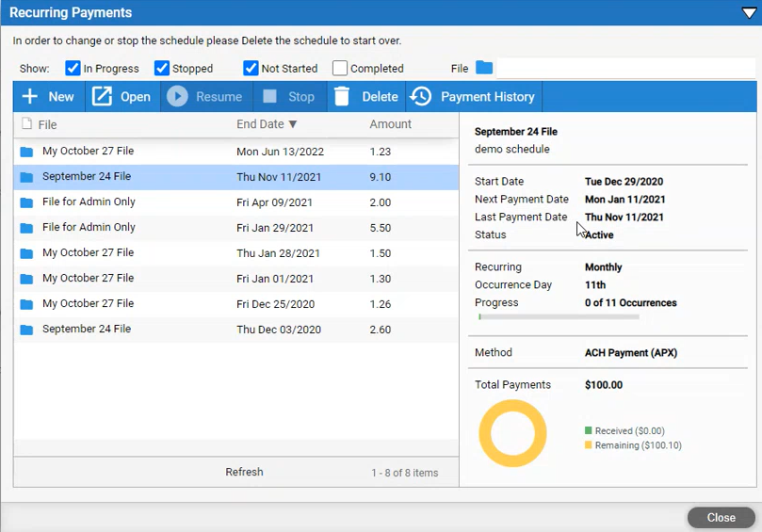Click the File filter input field

tap(626, 68)
